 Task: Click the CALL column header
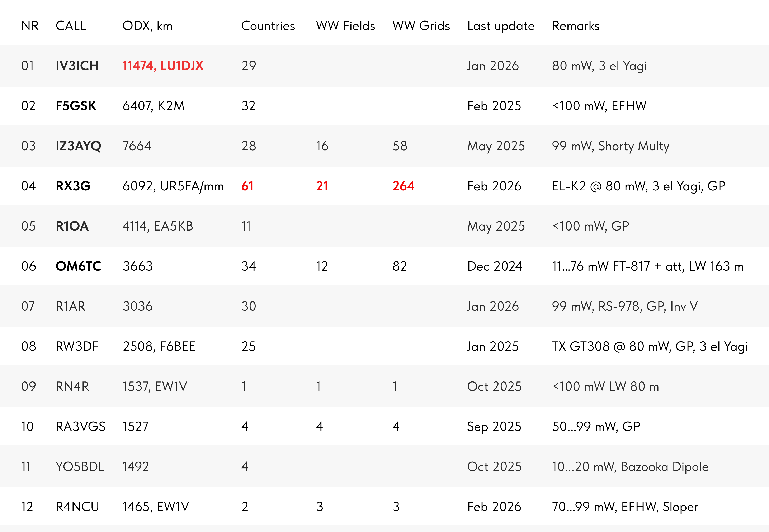click(x=71, y=26)
